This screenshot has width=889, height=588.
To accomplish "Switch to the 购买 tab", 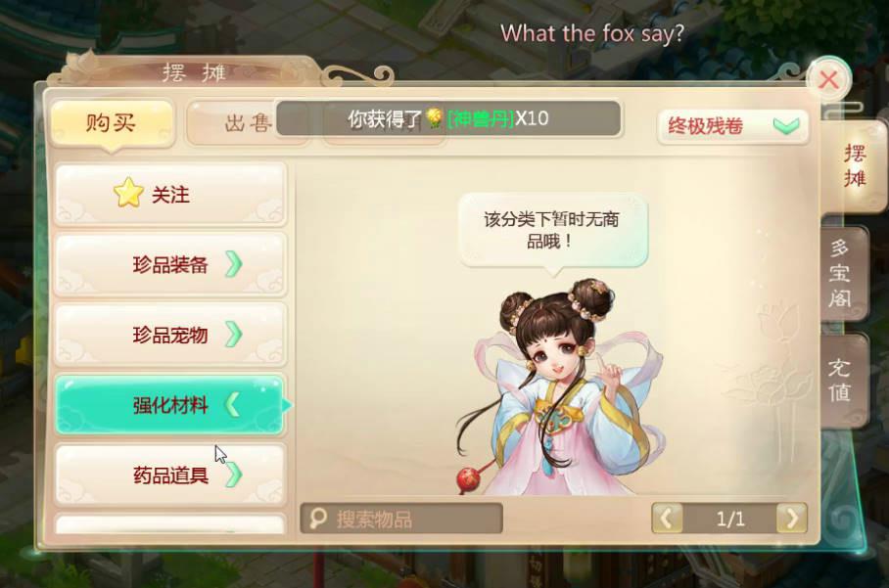I will pyautogui.click(x=112, y=122).
